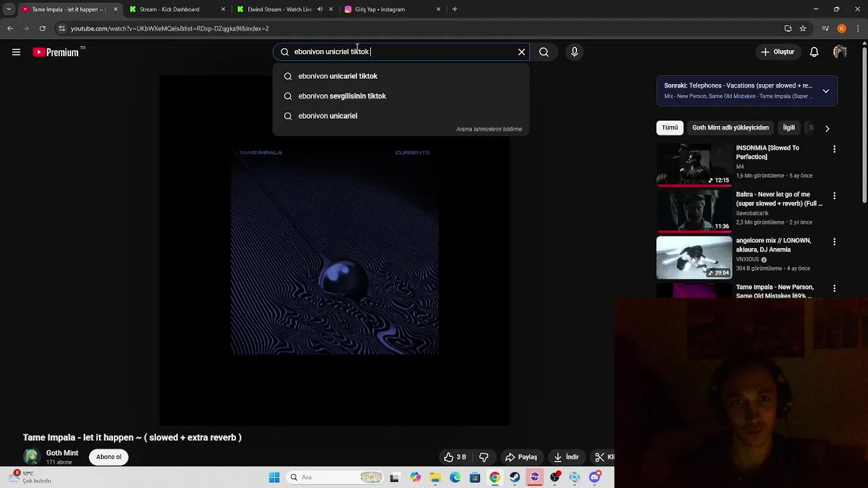Open the Windows Start menu
The height and width of the screenshot is (488, 868).
pos(274,477)
